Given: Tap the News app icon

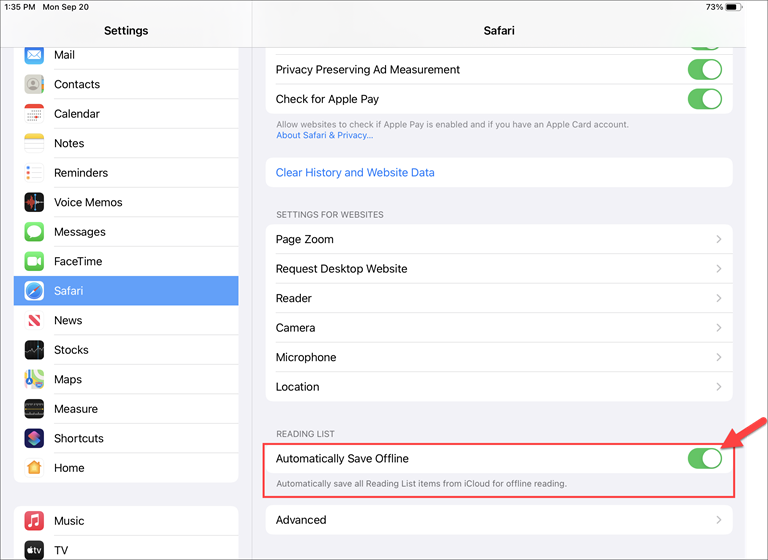Looking at the screenshot, I should [35, 320].
